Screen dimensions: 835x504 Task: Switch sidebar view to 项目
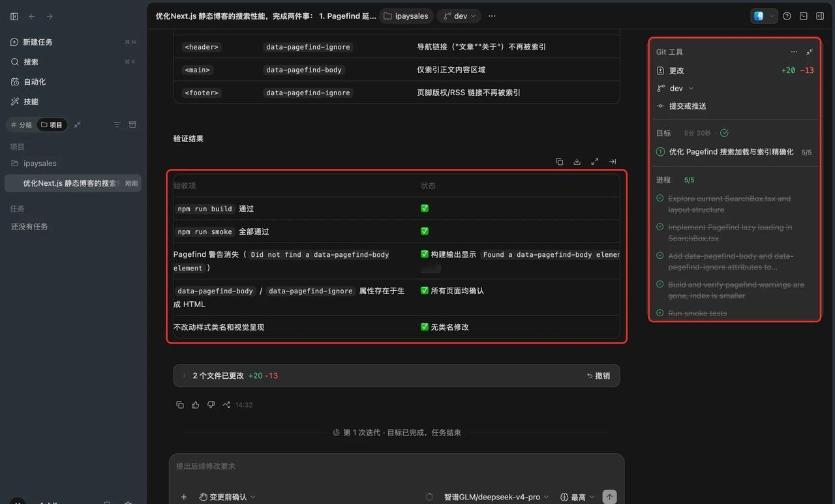(x=52, y=125)
